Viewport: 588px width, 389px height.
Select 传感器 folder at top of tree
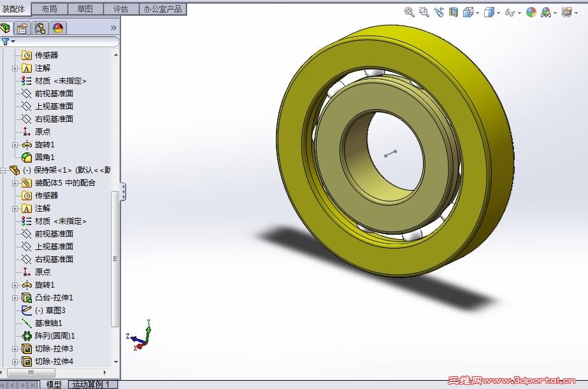coord(47,55)
